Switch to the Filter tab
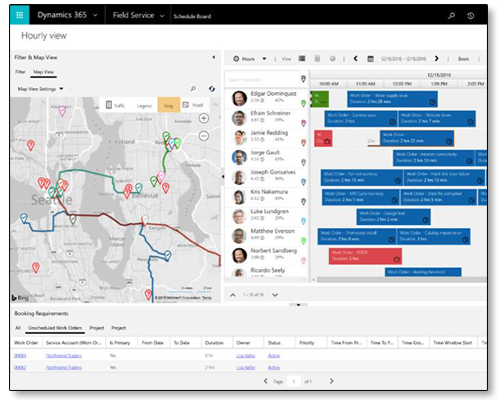The image size is (500, 400). pos(20,72)
